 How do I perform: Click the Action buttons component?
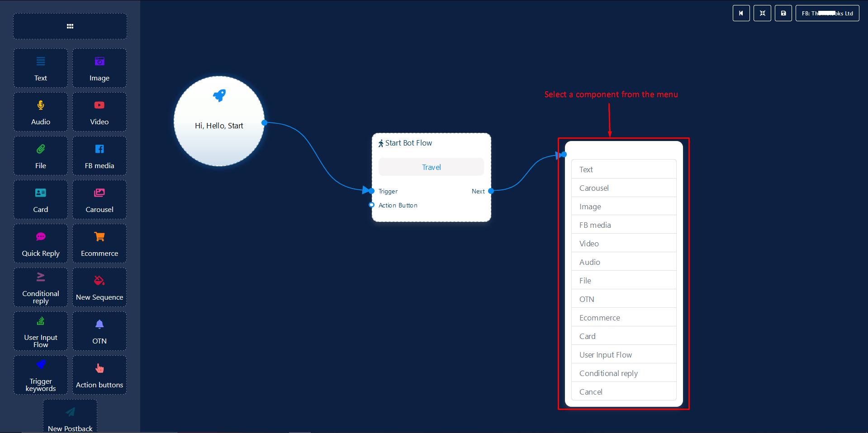(x=100, y=375)
